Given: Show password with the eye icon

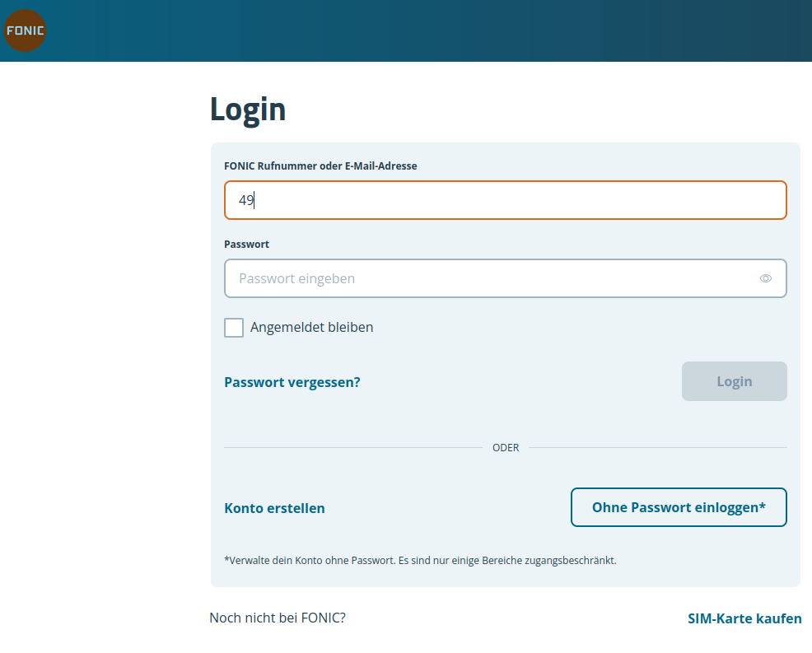Looking at the screenshot, I should tap(766, 278).
